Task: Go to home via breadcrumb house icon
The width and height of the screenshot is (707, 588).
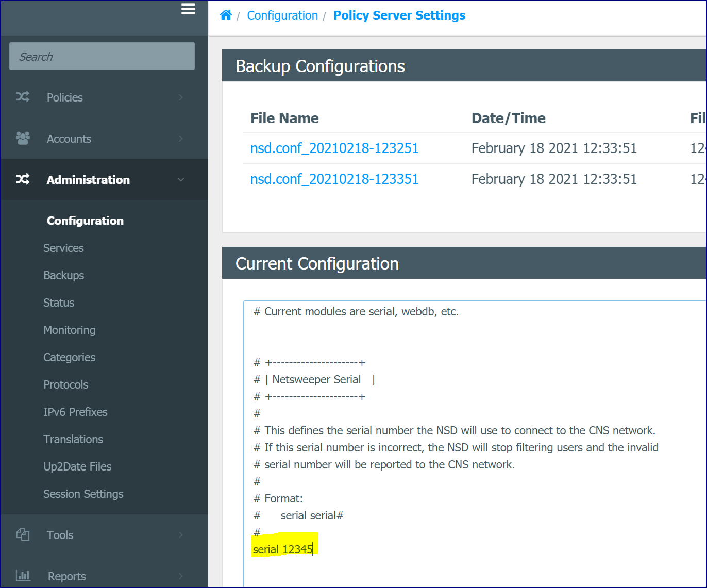Action: coord(226,15)
